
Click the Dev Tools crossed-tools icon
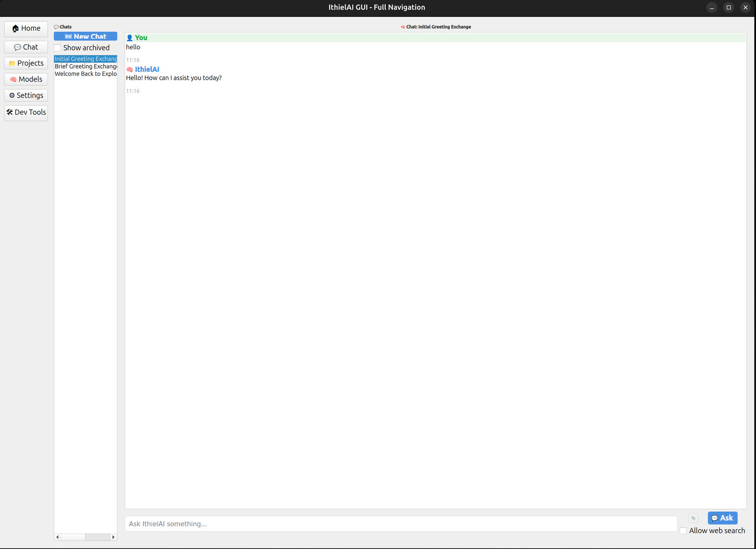[x=9, y=112]
